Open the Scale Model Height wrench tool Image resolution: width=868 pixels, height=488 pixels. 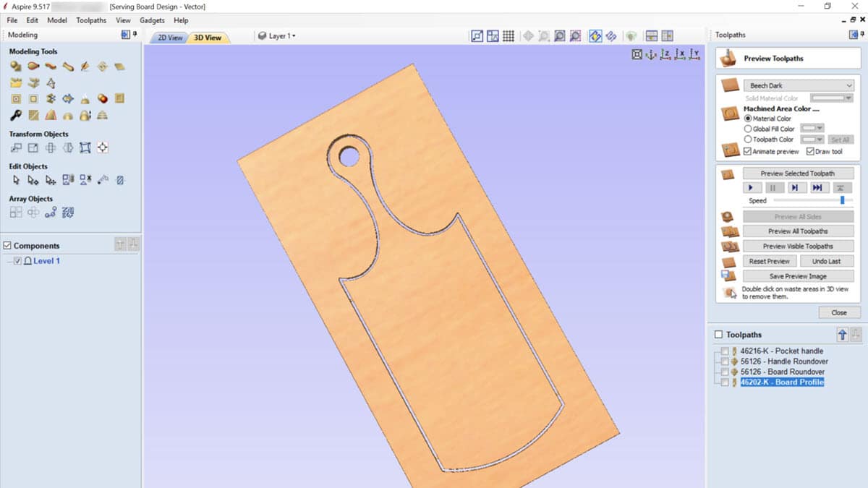pyautogui.click(x=16, y=115)
